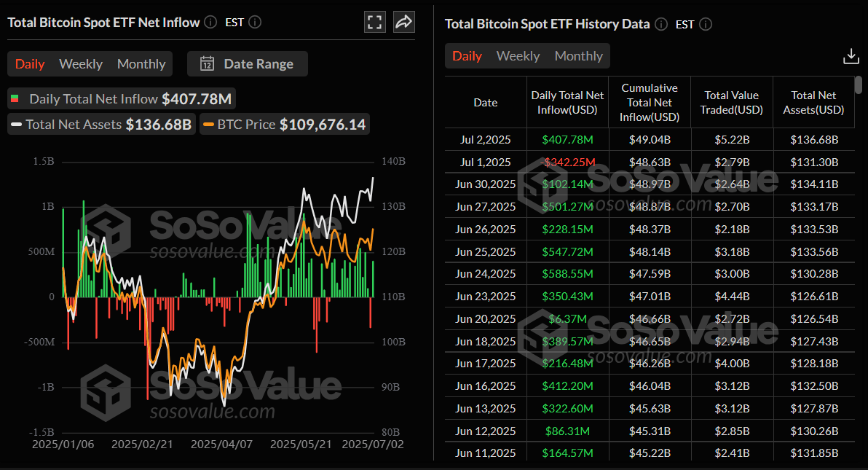
Task: Select Daily tab on History Data table
Action: pyautogui.click(x=467, y=55)
